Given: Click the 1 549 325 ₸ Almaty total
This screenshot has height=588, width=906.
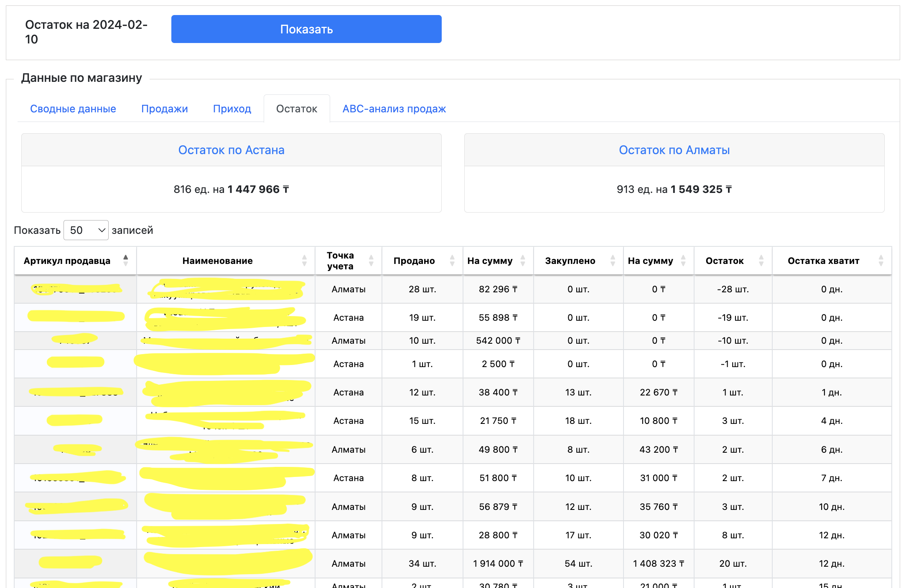Looking at the screenshot, I should [x=701, y=189].
